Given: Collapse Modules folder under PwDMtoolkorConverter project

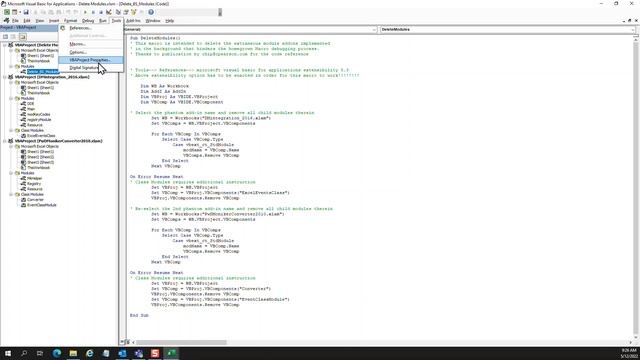Looking at the screenshot, I should (11, 173).
